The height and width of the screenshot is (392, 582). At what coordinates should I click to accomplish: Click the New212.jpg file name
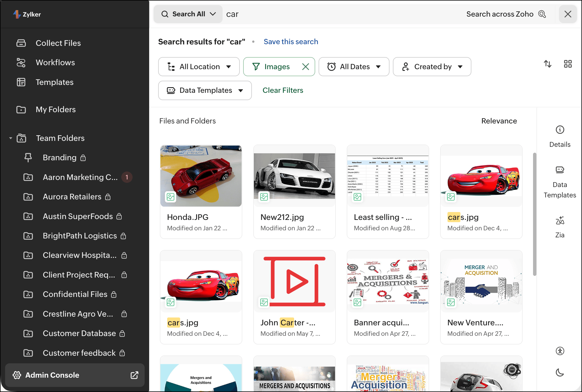click(x=282, y=217)
